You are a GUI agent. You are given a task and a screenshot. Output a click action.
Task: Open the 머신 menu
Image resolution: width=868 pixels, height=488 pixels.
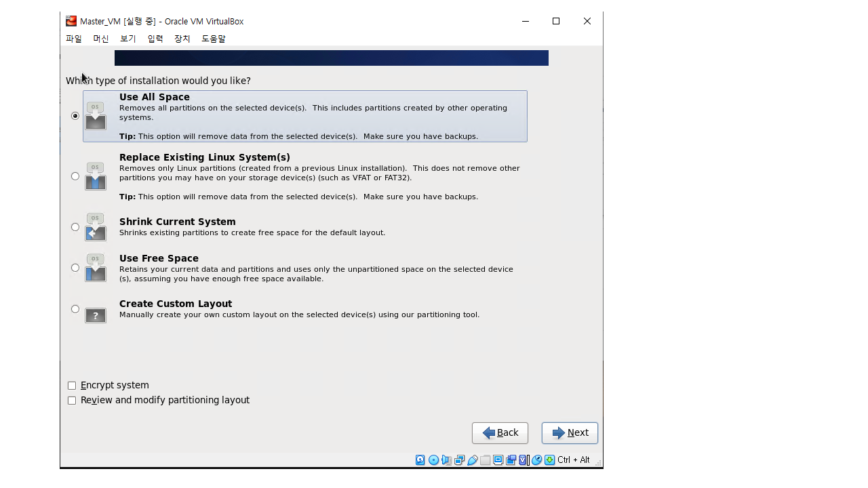pyautogui.click(x=101, y=39)
